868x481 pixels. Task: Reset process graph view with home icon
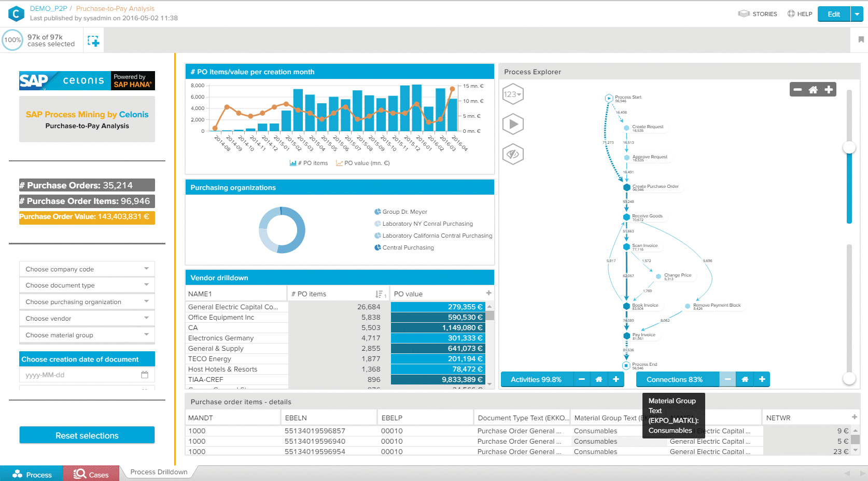click(x=813, y=90)
